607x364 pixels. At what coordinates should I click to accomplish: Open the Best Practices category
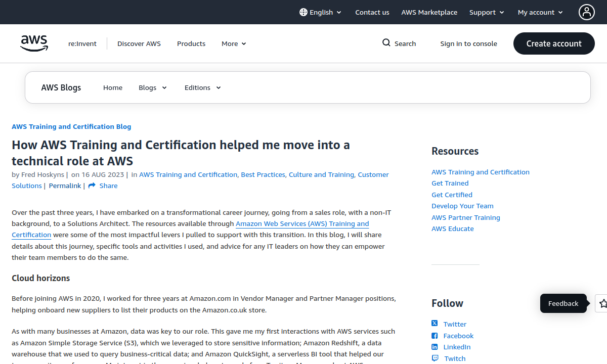pos(263,174)
